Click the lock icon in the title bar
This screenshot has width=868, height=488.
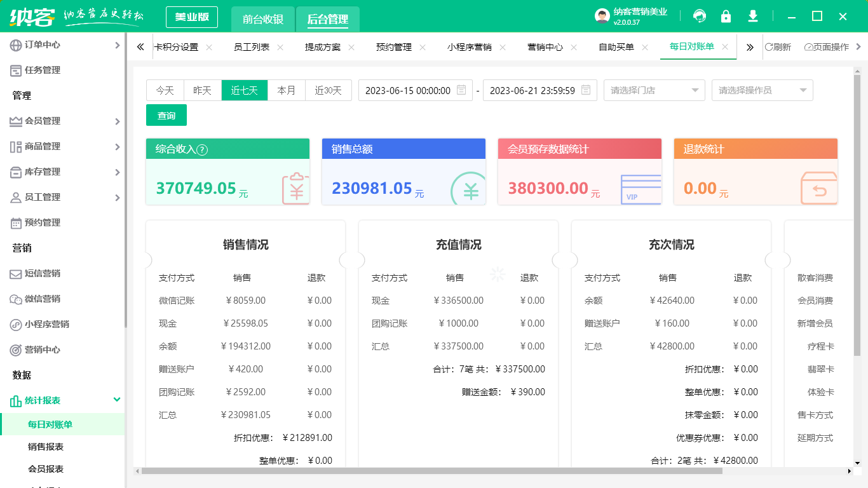[726, 16]
